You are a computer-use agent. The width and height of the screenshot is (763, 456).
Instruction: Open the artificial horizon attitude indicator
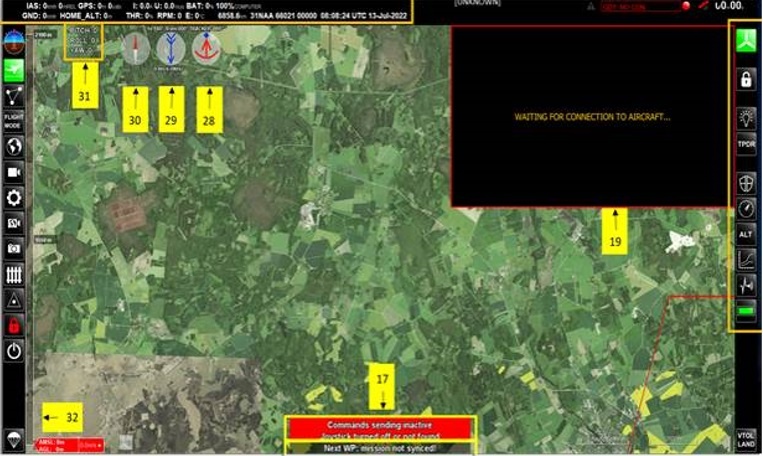tap(15, 43)
